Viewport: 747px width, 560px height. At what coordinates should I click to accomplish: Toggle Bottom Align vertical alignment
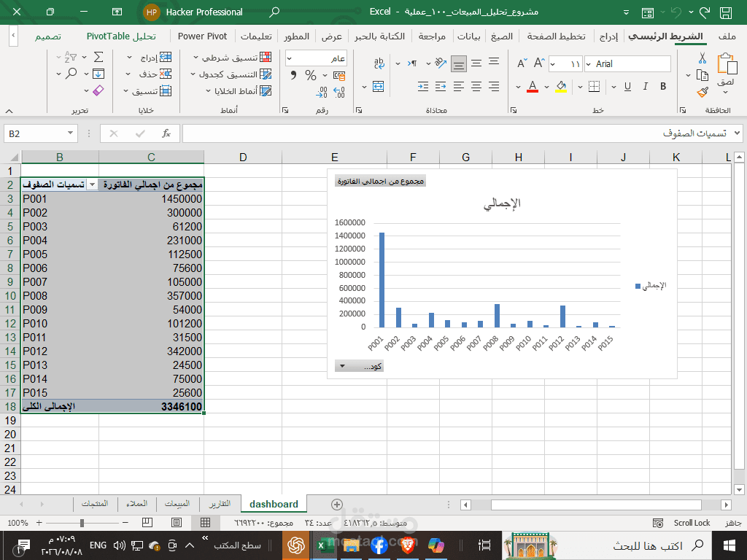coord(459,64)
